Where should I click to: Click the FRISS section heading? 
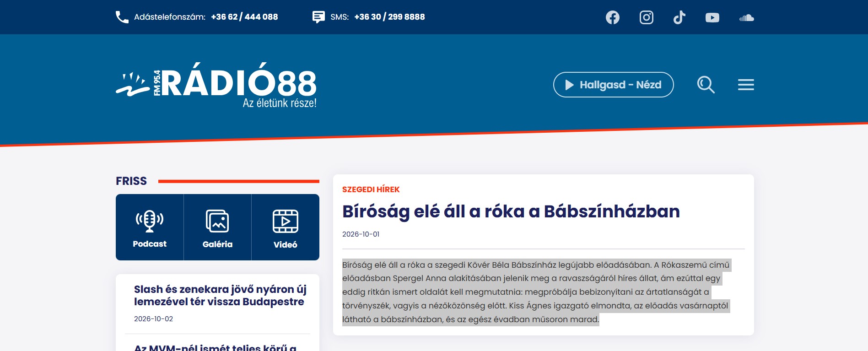tap(131, 181)
